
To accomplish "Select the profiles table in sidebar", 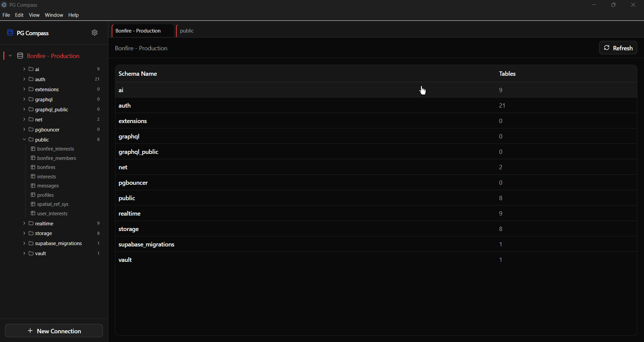I will pyautogui.click(x=46, y=195).
